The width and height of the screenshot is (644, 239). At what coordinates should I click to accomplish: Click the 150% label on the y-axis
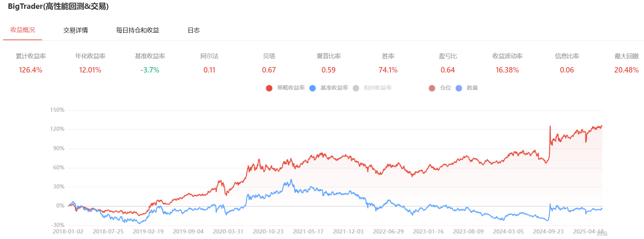57,110
